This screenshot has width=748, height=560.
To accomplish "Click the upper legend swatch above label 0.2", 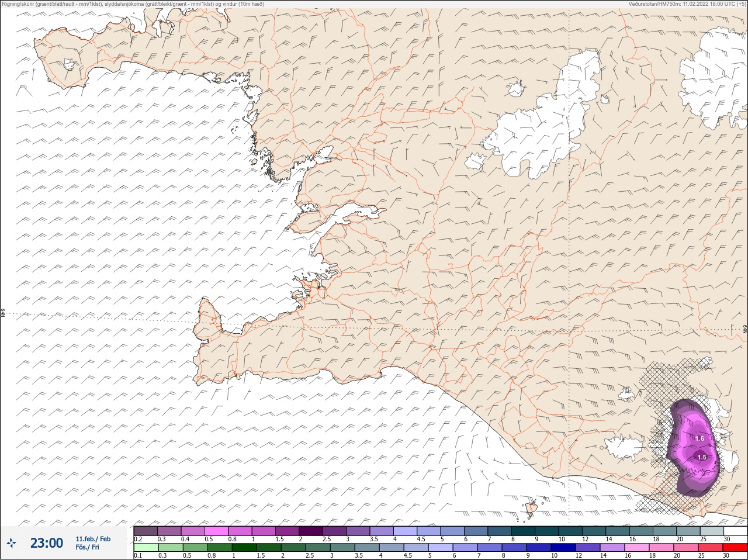I will tap(146, 531).
